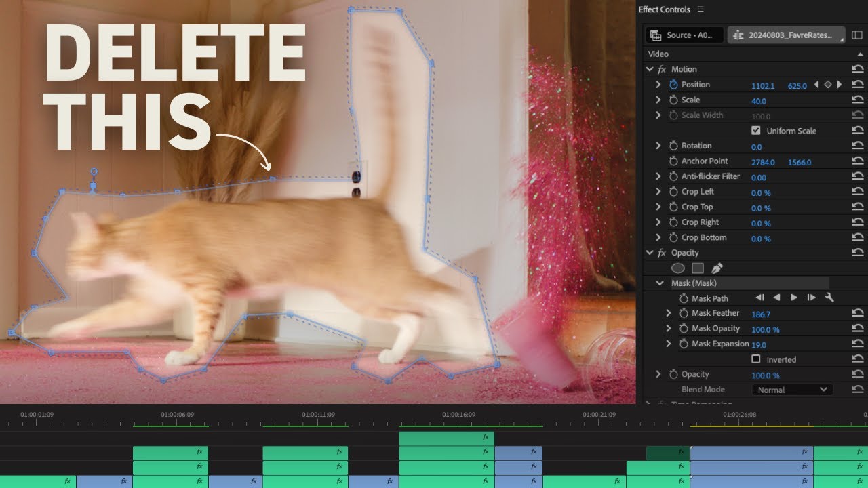The height and width of the screenshot is (488, 868).
Task: Track selected mask backward one frame
Action: click(x=759, y=298)
